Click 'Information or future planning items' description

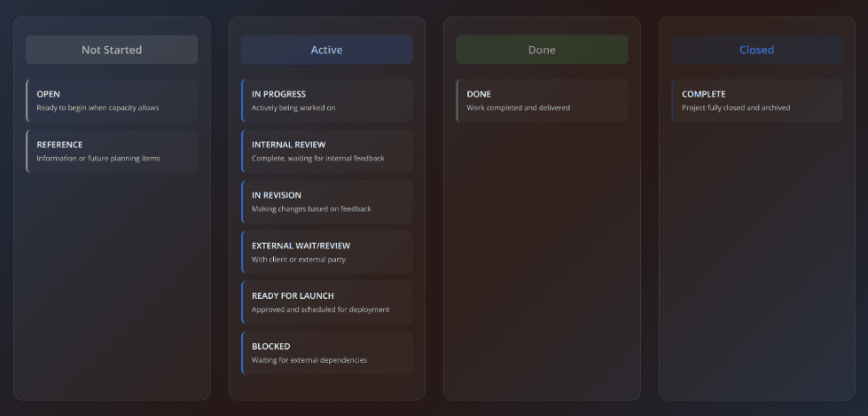pyautogui.click(x=98, y=159)
